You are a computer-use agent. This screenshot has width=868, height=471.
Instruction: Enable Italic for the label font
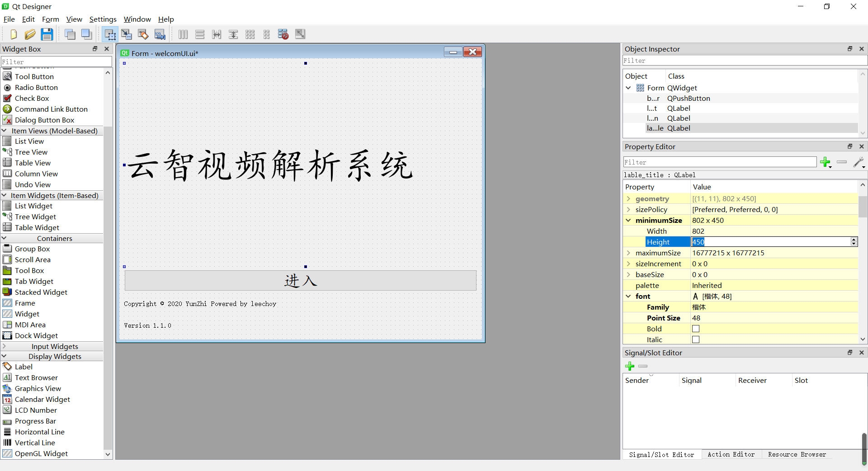point(696,339)
